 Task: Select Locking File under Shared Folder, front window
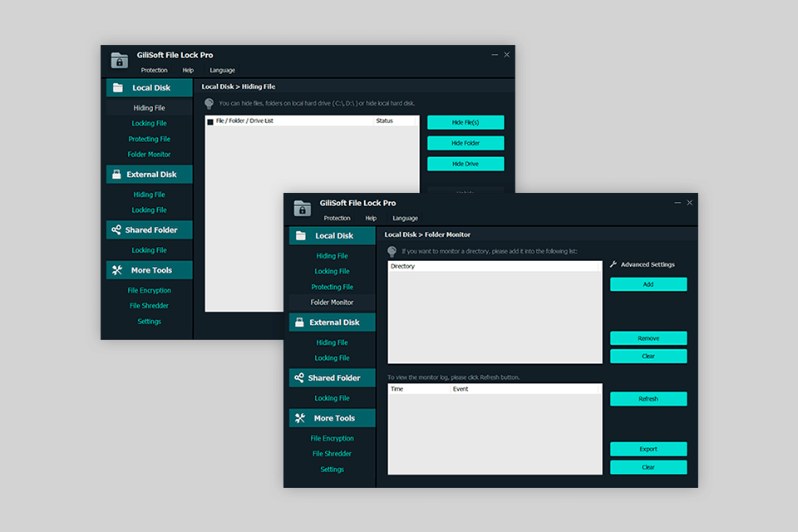point(332,398)
